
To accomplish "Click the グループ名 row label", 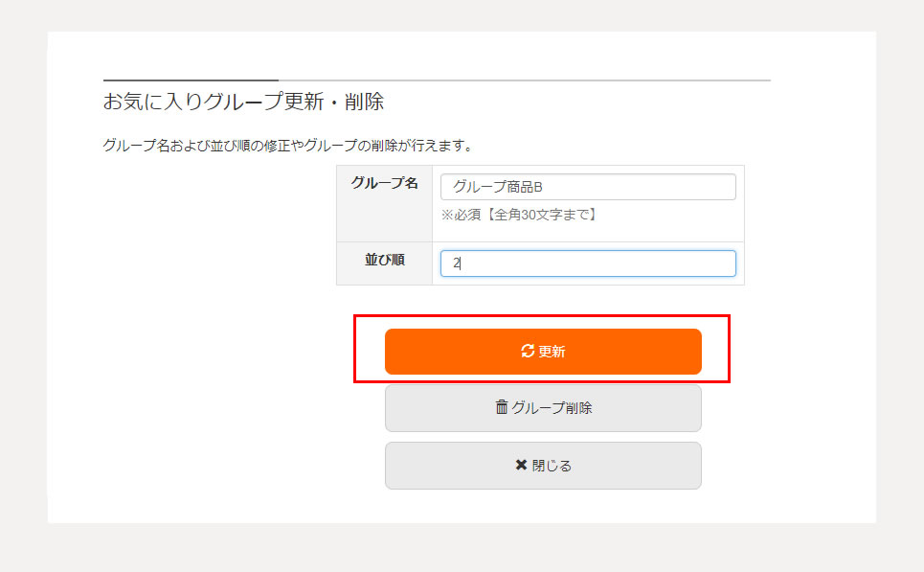I will pyautogui.click(x=384, y=183).
